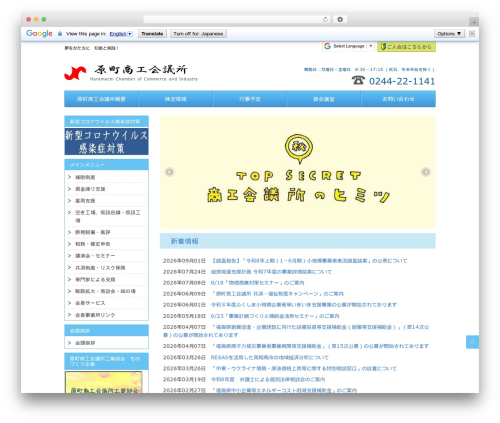Open the 2026年06月09日 キャンペーン news link
The height and width of the screenshot is (423, 500).
[277, 294]
